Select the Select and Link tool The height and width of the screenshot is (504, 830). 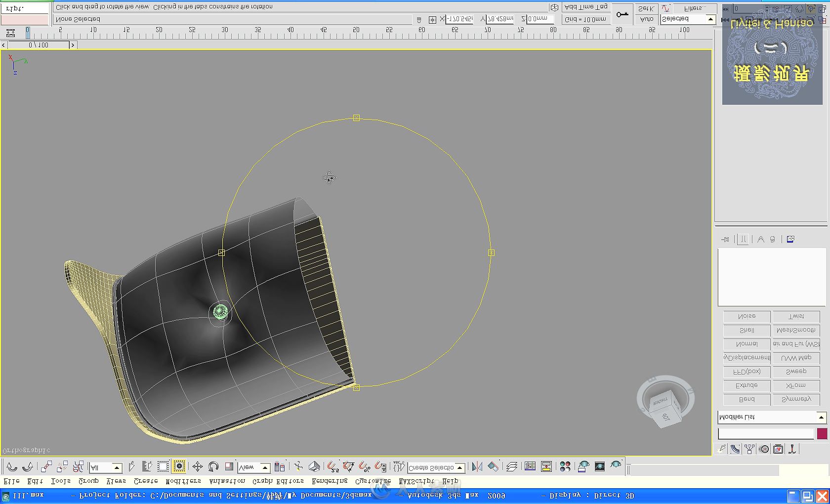[46, 466]
